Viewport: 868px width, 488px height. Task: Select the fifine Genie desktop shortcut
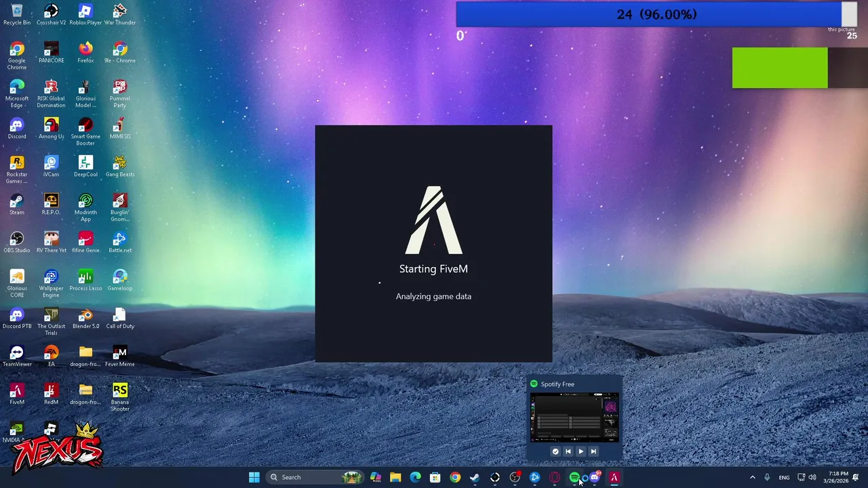(85, 242)
